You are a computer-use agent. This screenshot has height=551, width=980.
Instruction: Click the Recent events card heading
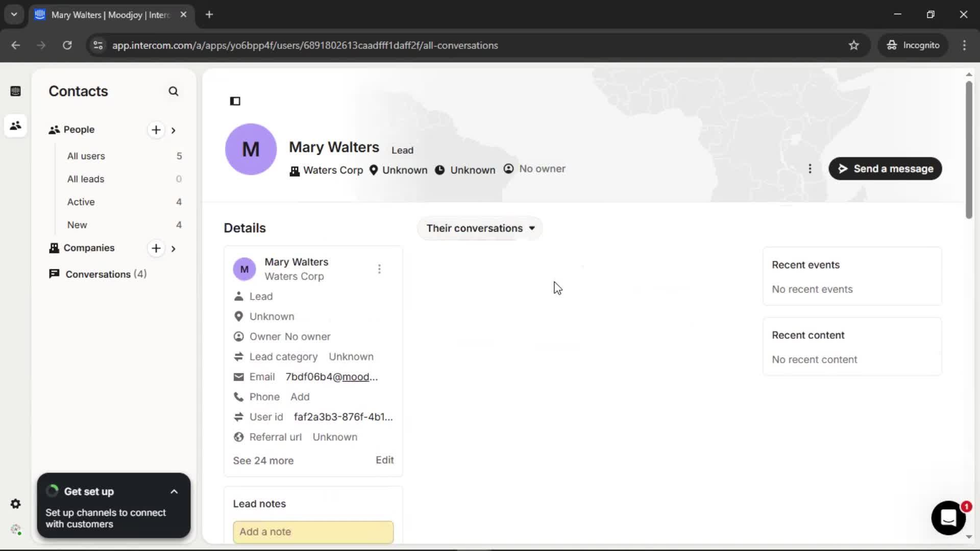click(x=805, y=265)
